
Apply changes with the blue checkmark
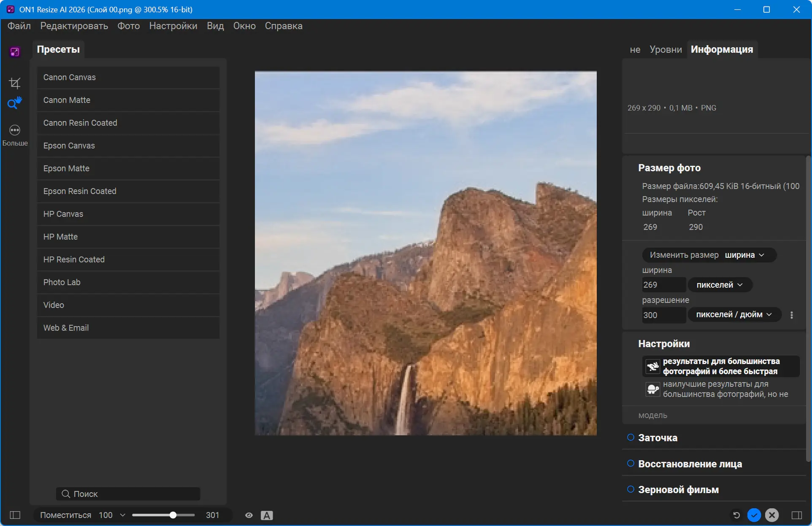coord(754,515)
